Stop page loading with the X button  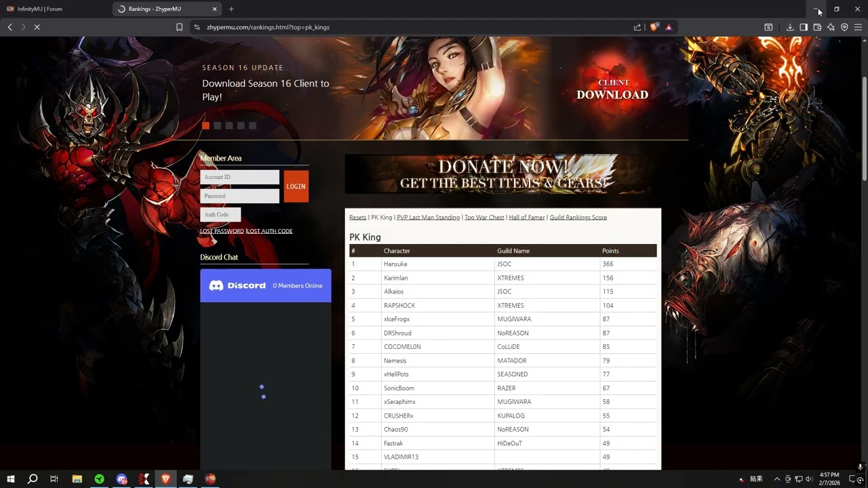(x=37, y=27)
